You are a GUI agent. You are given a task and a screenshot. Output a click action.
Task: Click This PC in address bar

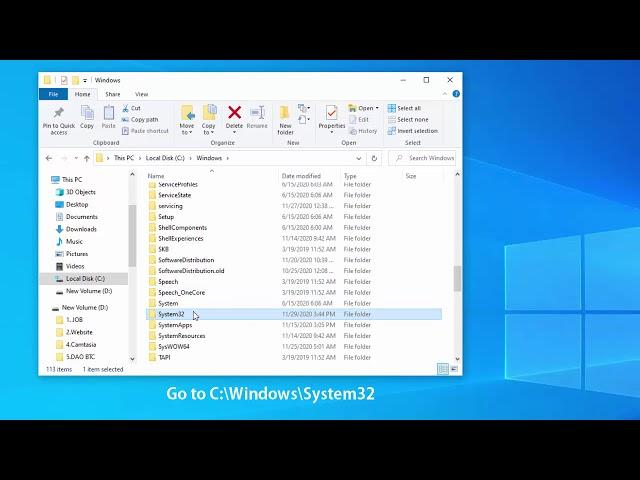click(x=124, y=158)
